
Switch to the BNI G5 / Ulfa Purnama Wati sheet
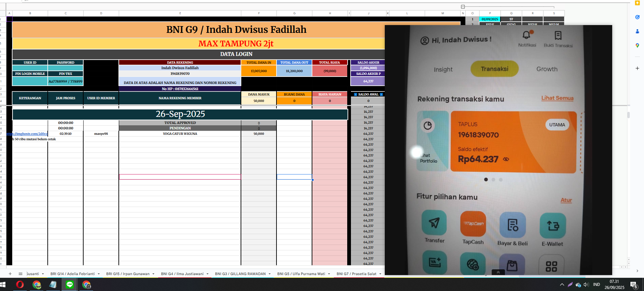click(x=301, y=274)
